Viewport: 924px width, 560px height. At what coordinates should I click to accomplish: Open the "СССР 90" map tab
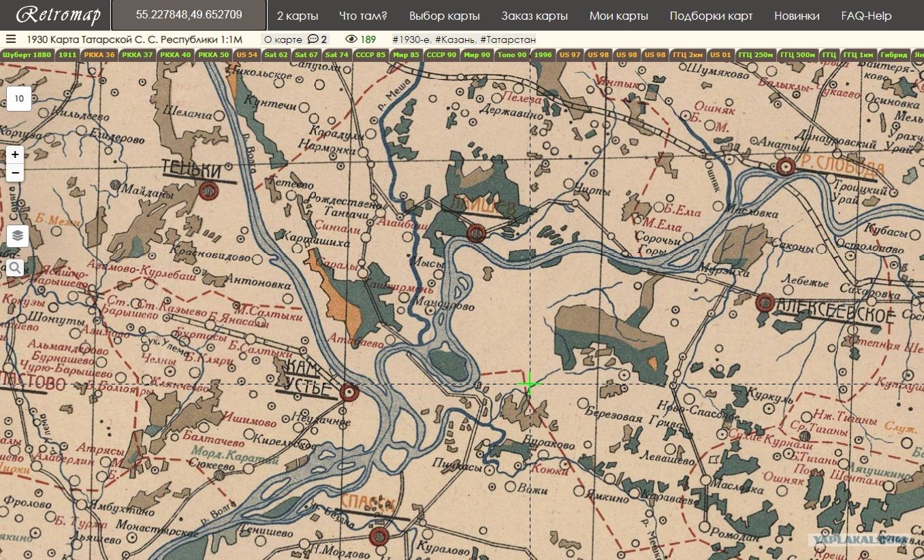[441, 54]
